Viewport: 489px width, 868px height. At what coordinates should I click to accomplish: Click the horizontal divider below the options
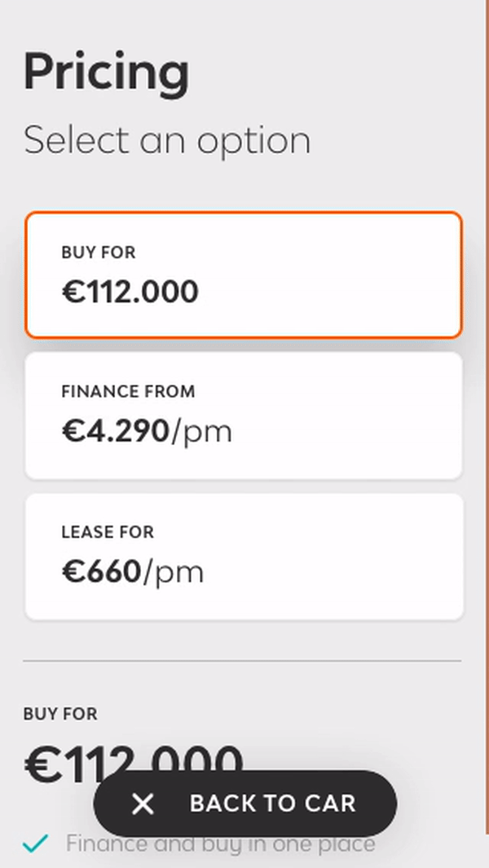point(242,660)
